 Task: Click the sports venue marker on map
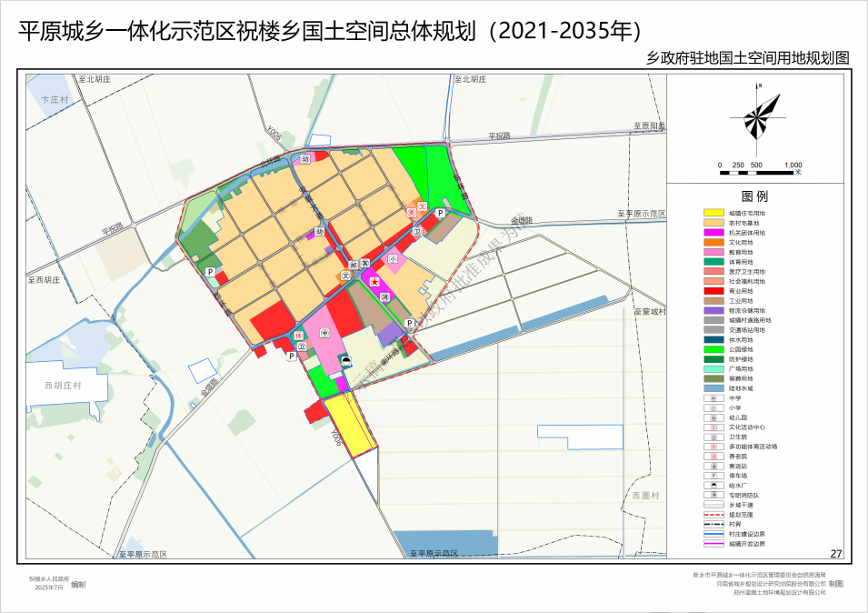[298, 337]
